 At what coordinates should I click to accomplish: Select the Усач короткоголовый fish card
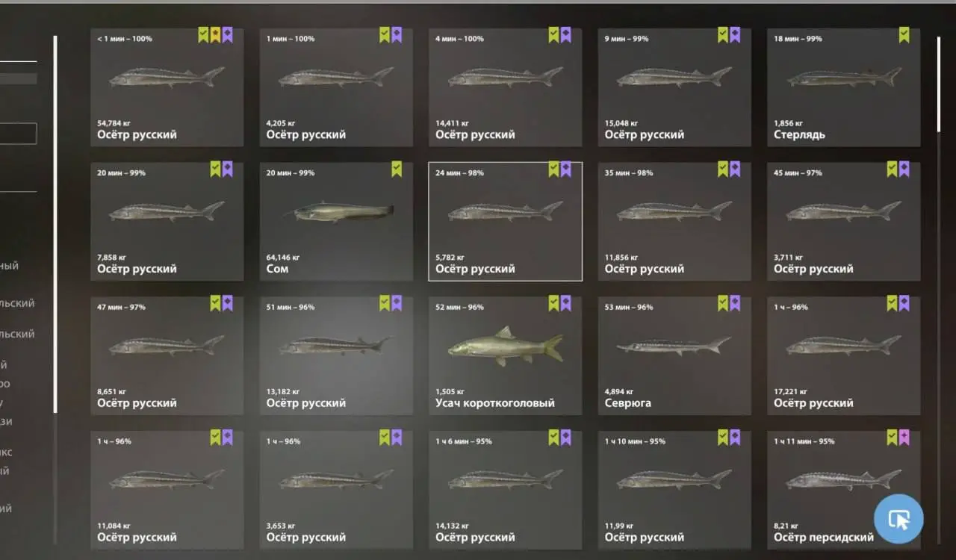coord(506,355)
